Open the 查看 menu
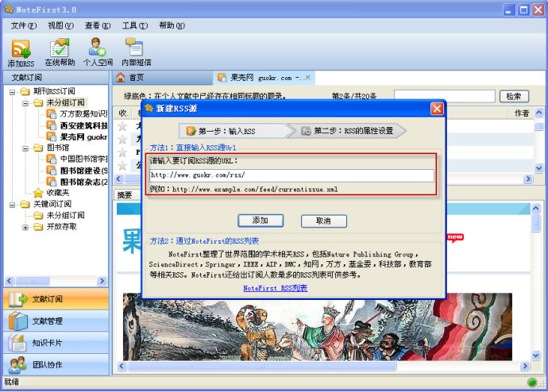The height and width of the screenshot is (392, 548). pyautogui.click(x=98, y=25)
